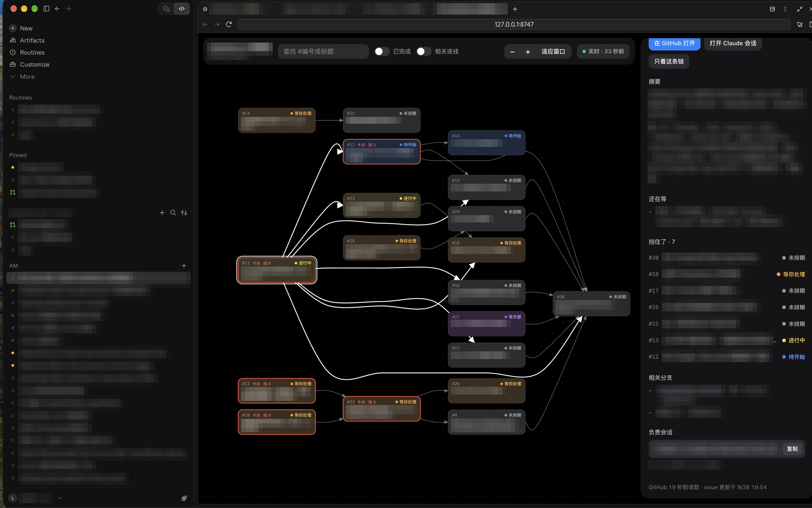This screenshot has width=812, height=508.
Task: Toggle the sidebar panel icon
Action: tap(46, 9)
